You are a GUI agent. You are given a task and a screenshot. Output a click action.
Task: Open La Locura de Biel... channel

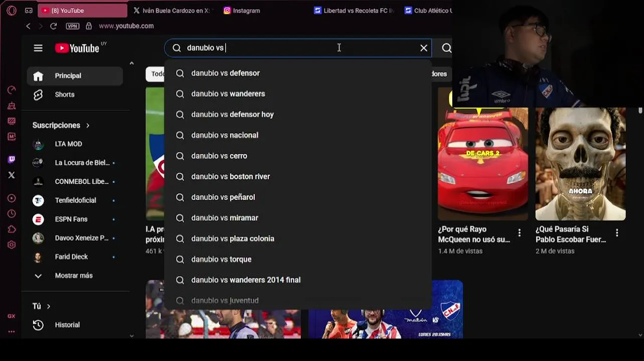pyautogui.click(x=75, y=163)
